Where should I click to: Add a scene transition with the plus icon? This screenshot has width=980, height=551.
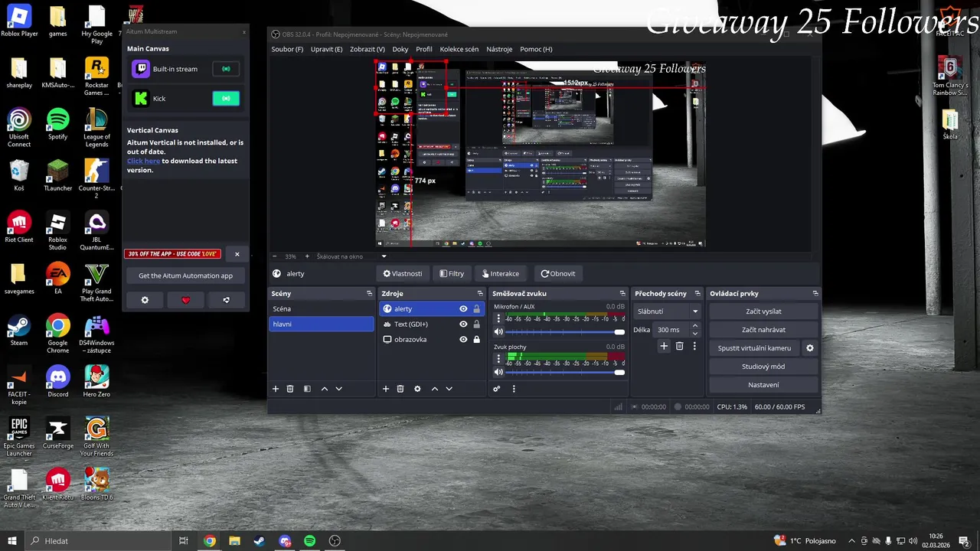[x=664, y=346]
